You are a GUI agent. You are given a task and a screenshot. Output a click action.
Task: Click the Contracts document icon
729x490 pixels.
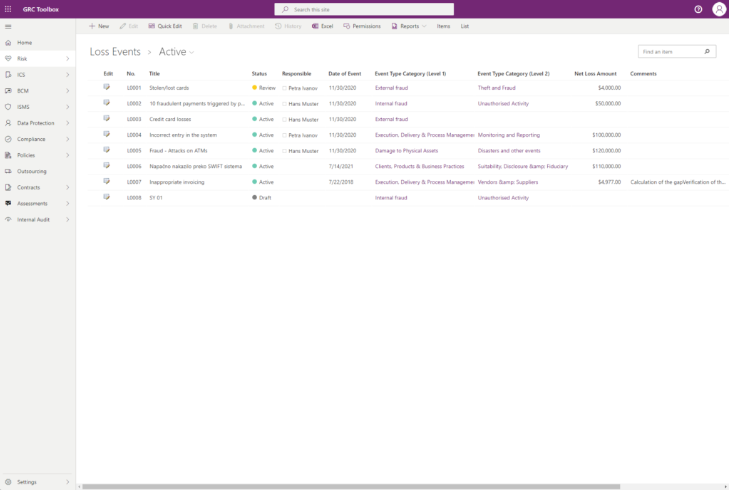click(8, 187)
